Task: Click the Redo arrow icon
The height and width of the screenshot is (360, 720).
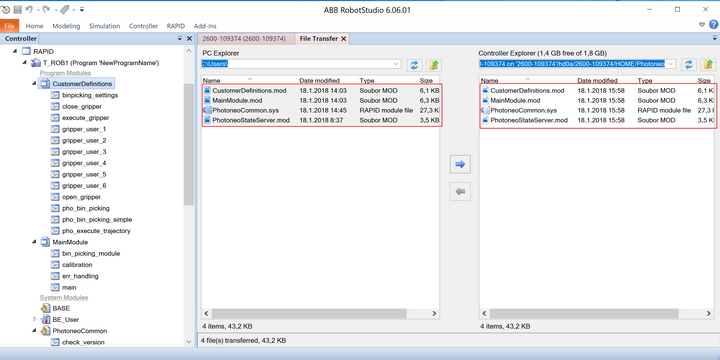Action: point(46,9)
